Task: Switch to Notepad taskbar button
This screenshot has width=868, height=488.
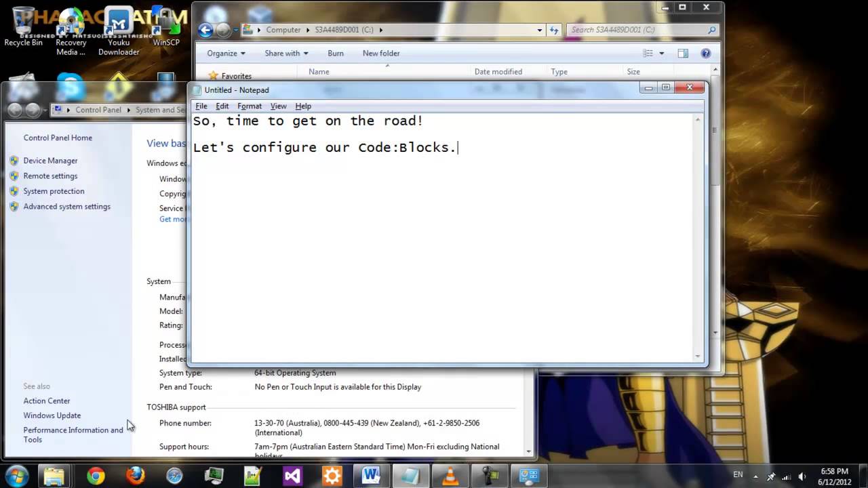Action: coord(410,476)
